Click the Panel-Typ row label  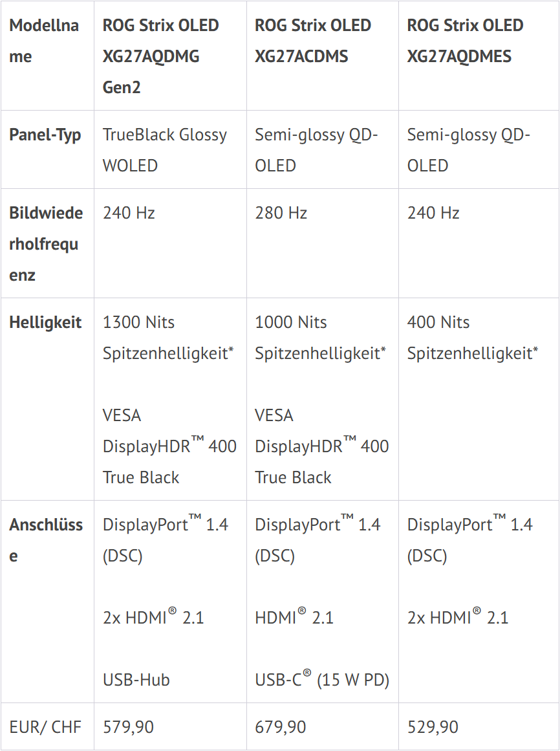(45, 135)
